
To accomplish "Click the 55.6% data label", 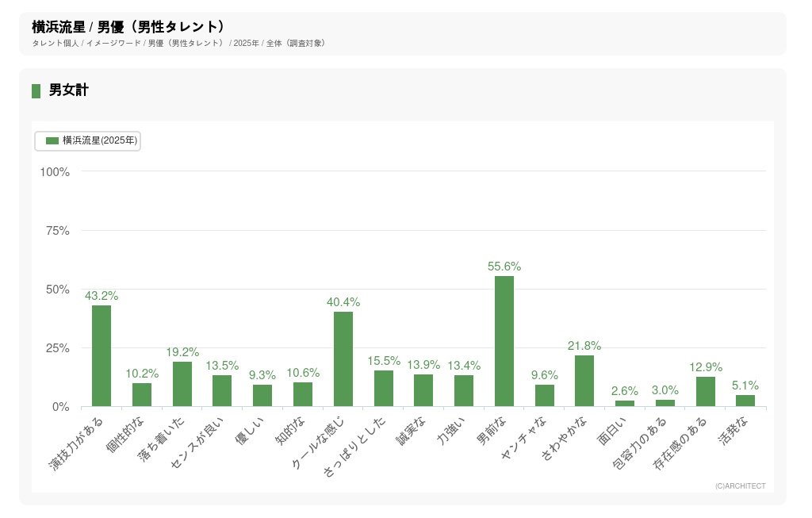I will pos(504,267).
